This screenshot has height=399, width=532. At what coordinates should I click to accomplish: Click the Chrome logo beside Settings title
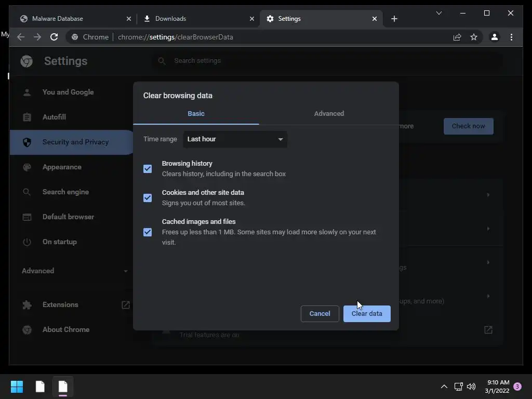26,61
